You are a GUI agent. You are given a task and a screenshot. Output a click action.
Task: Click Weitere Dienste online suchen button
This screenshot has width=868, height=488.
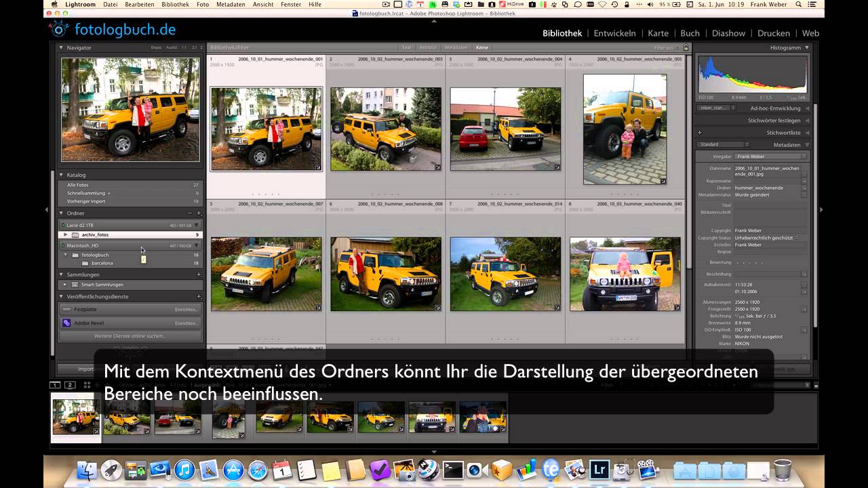pyautogui.click(x=130, y=336)
